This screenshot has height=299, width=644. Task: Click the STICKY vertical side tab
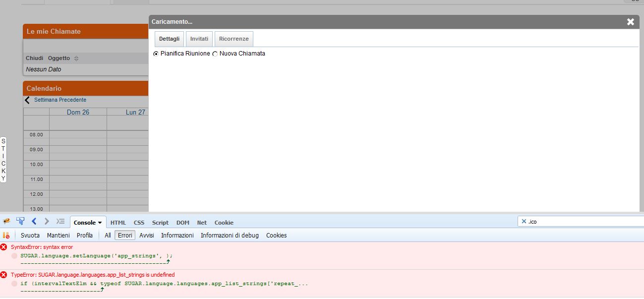(x=3, y=160)
